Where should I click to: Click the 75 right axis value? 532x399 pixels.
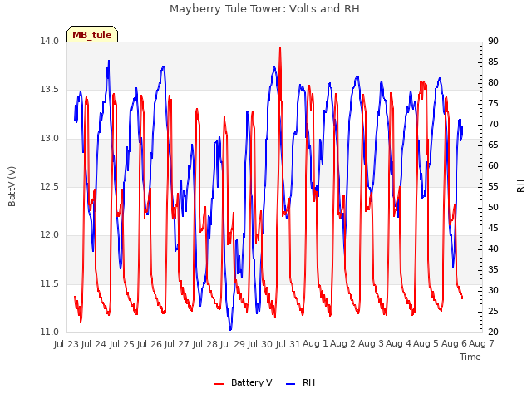click(x=493, y=103)
